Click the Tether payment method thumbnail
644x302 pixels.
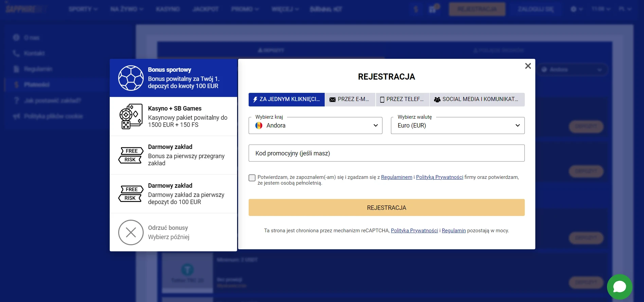click(x=187, y=273)
